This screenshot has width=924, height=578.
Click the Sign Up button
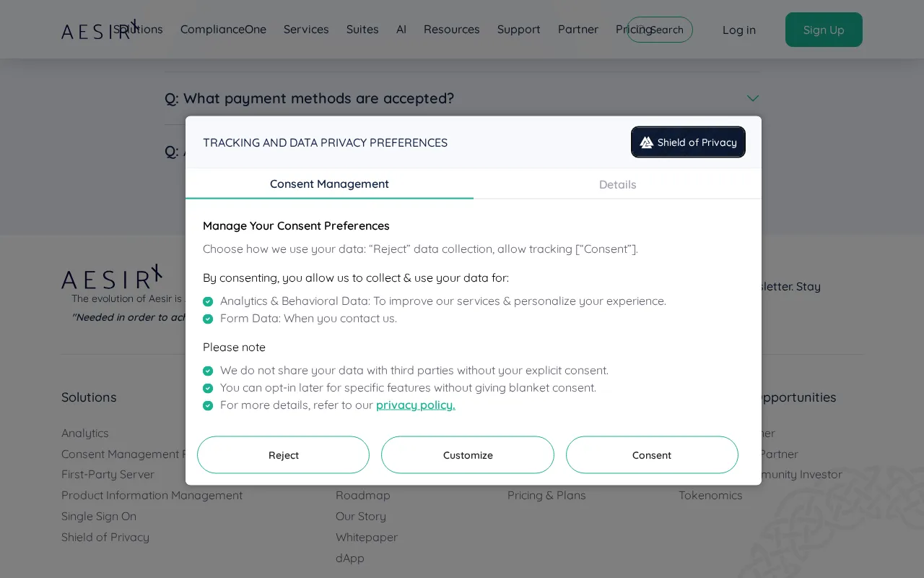pos(824,30)
